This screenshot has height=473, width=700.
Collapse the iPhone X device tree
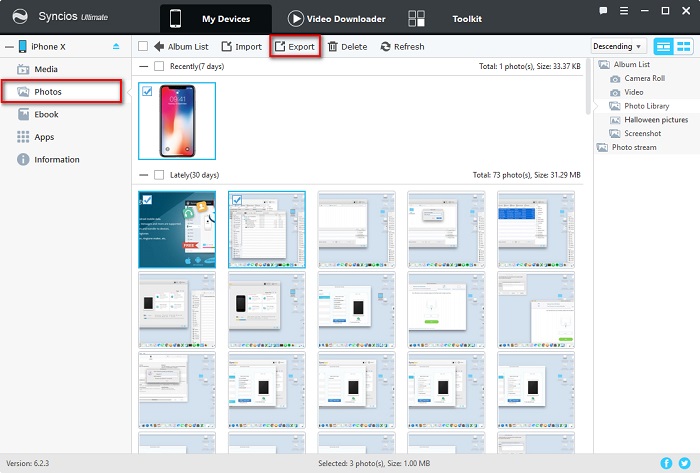(x=9, y=46)
